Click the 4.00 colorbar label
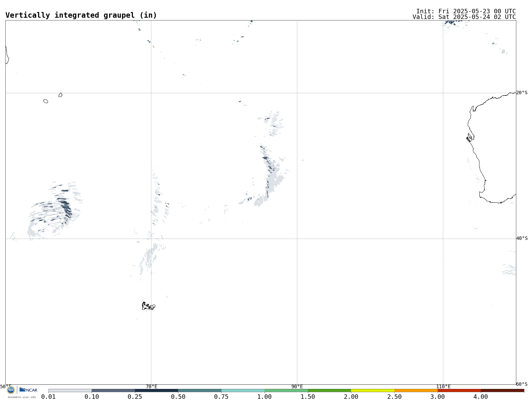The image size is (532, 400). pyautogui.click(x=481, y=397)
